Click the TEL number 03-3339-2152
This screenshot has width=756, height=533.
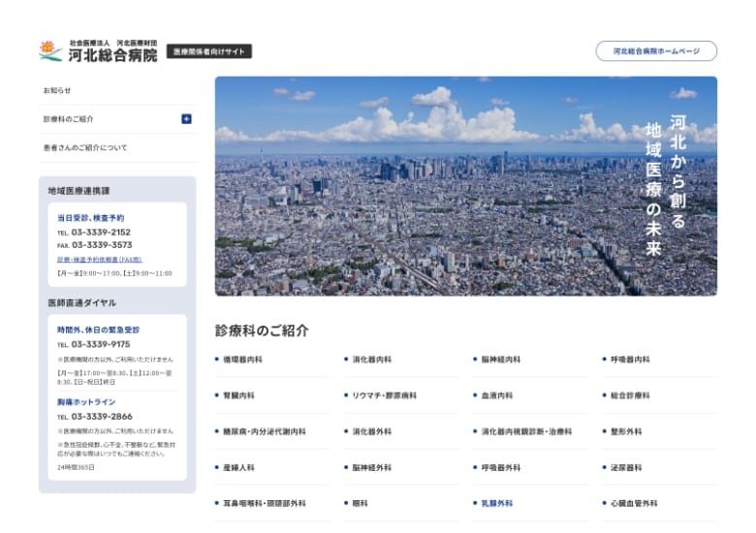(101, 233)
